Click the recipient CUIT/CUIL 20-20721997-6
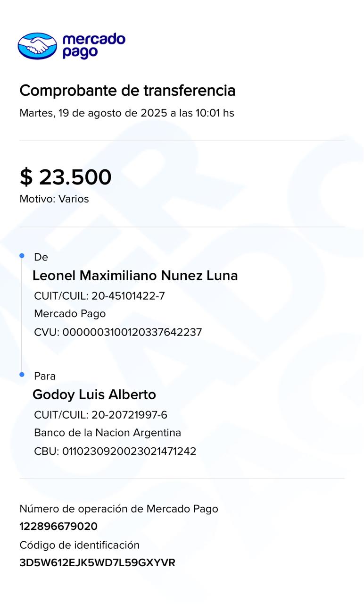The image size is (364, 604). [x=100, y=415]
